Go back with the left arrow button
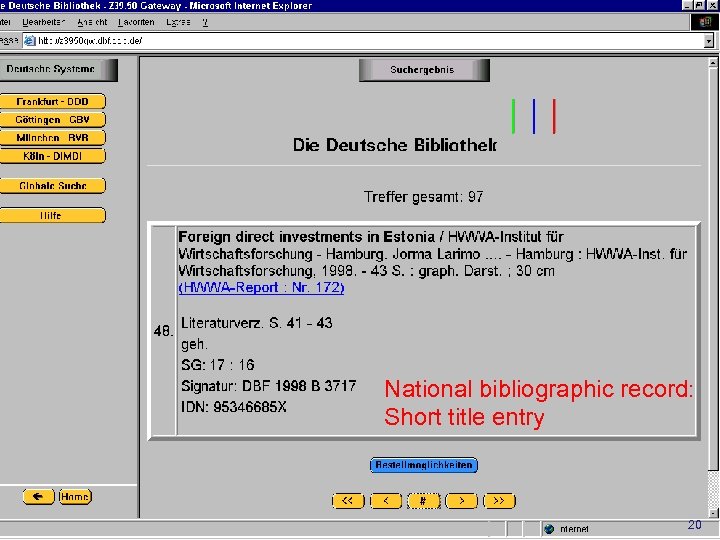Screen dimensions: 720x540 [39, 496]
